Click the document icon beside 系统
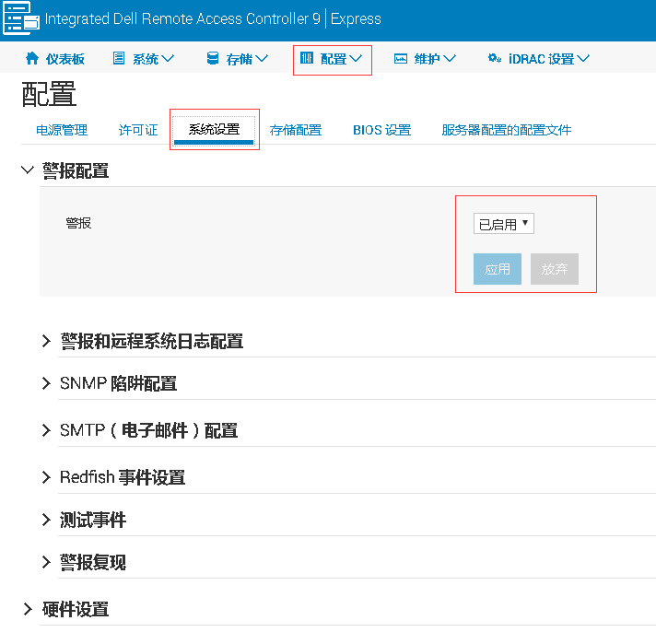 pyautogui.click(x=119, y=58)
